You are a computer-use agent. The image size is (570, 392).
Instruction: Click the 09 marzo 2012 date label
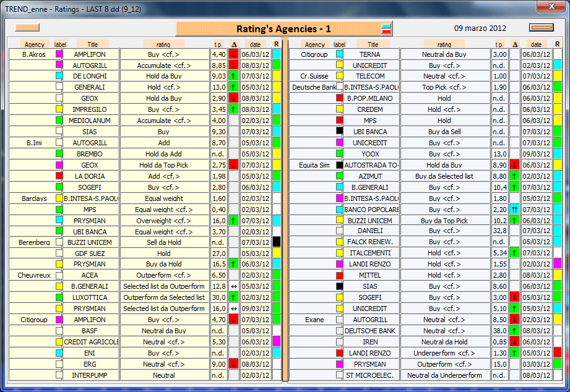(x=480, y=28)
